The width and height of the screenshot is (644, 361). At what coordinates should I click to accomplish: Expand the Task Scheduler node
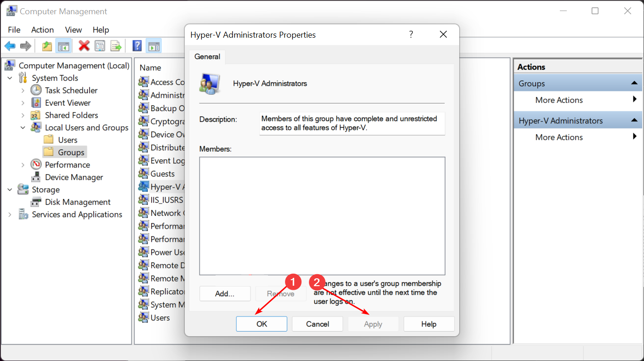23,90
